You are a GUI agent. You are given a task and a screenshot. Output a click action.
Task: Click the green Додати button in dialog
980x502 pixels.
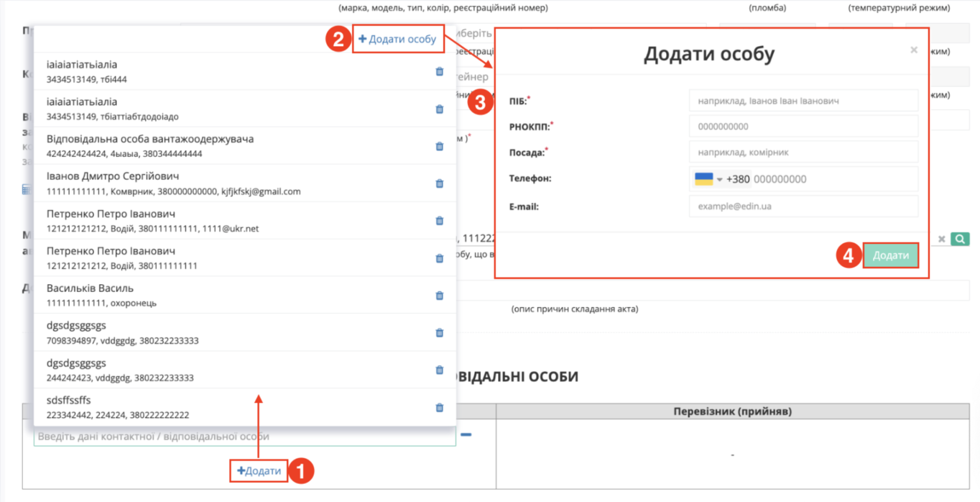[891, 255]
